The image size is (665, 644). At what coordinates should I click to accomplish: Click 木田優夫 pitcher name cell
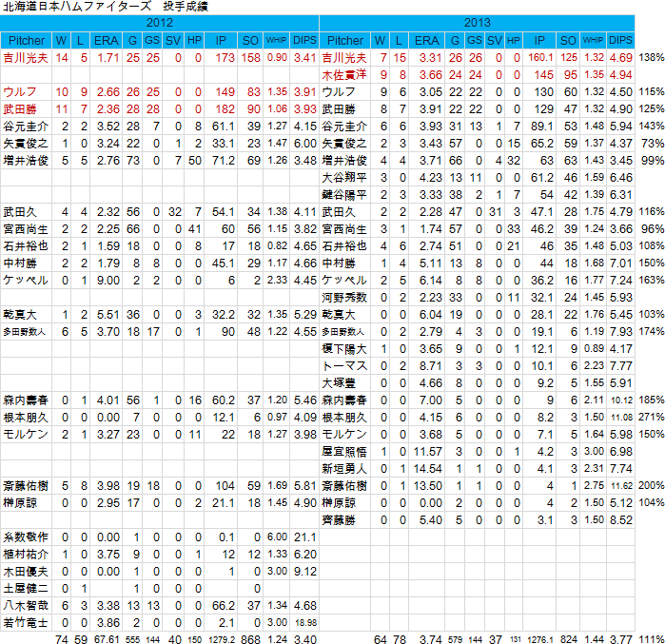coord(26,572)
